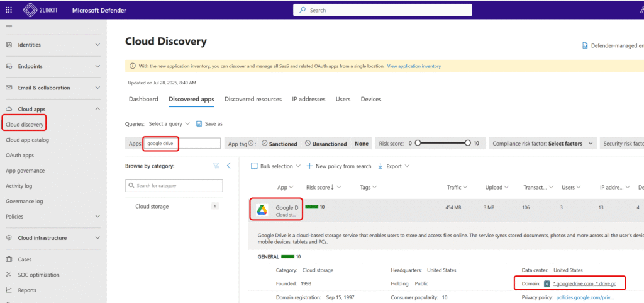This screenshot has height=303, width=644.
Task: Open the Compliance risk factor dropdown
Action: 543,144
